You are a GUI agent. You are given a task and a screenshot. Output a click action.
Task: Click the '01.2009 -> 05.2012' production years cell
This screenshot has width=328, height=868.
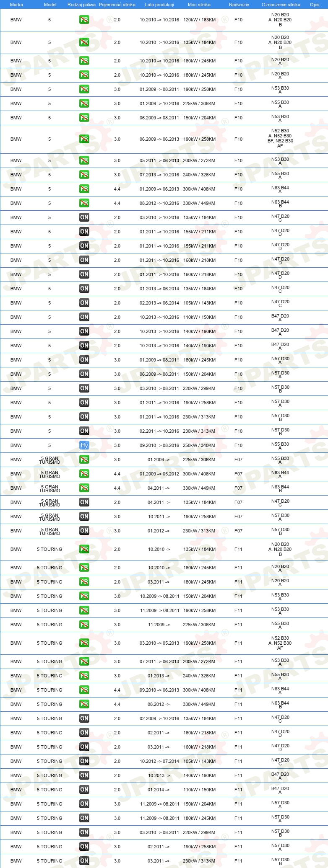[x=159, y=474]
